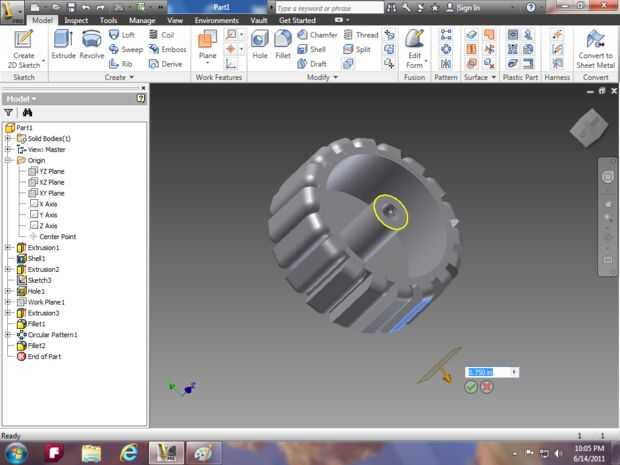Screen dimensions: 620x465
Task: Open the Get Started tab
Action: [297, 20]
